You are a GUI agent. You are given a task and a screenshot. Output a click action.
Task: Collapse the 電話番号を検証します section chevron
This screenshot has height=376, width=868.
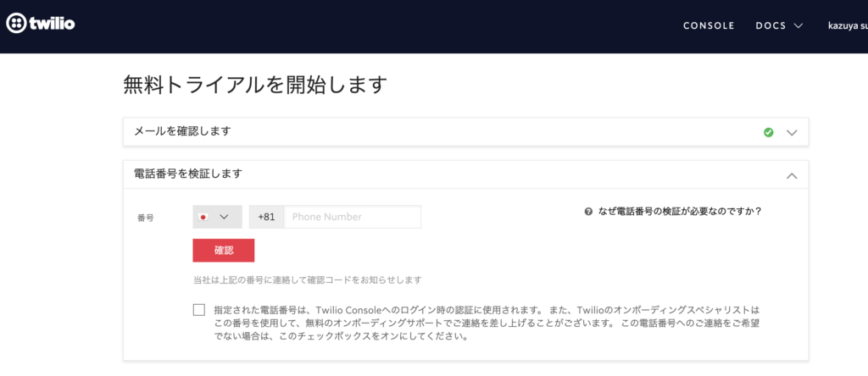(x=792, y=176)
